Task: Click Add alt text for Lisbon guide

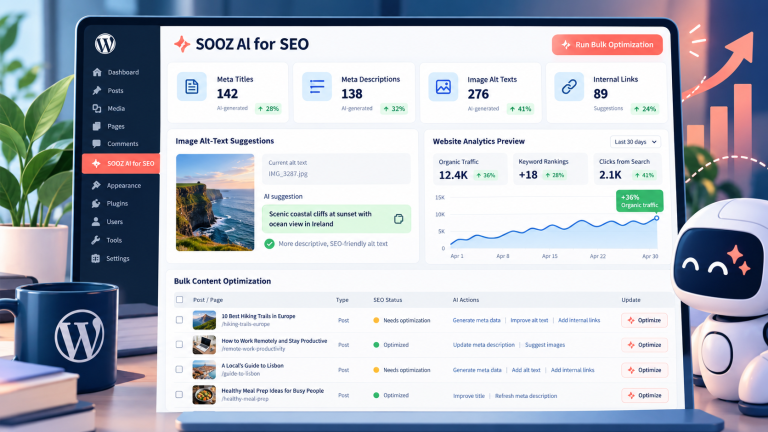Action: (526, 370)
